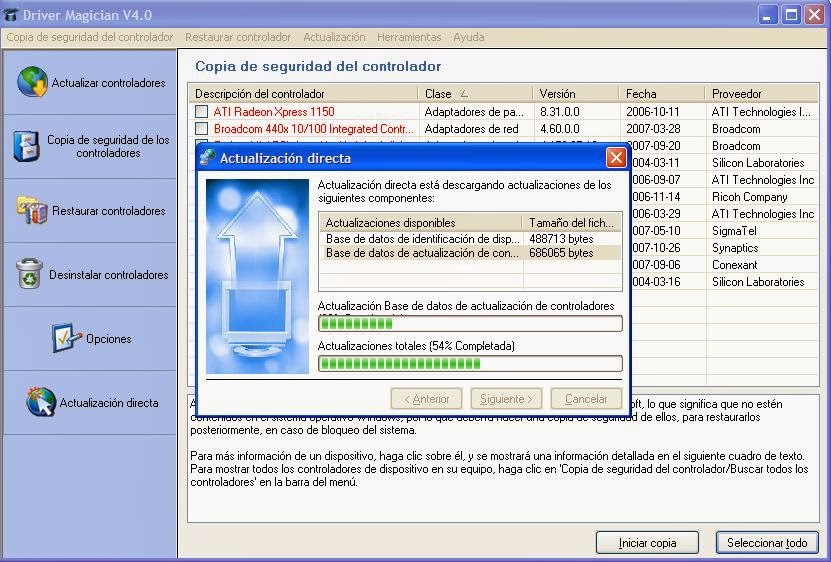This screenshot has width=831, height=562.
Task: Click the Actualización directa sidebar icon
Action: tap(41, 403)
